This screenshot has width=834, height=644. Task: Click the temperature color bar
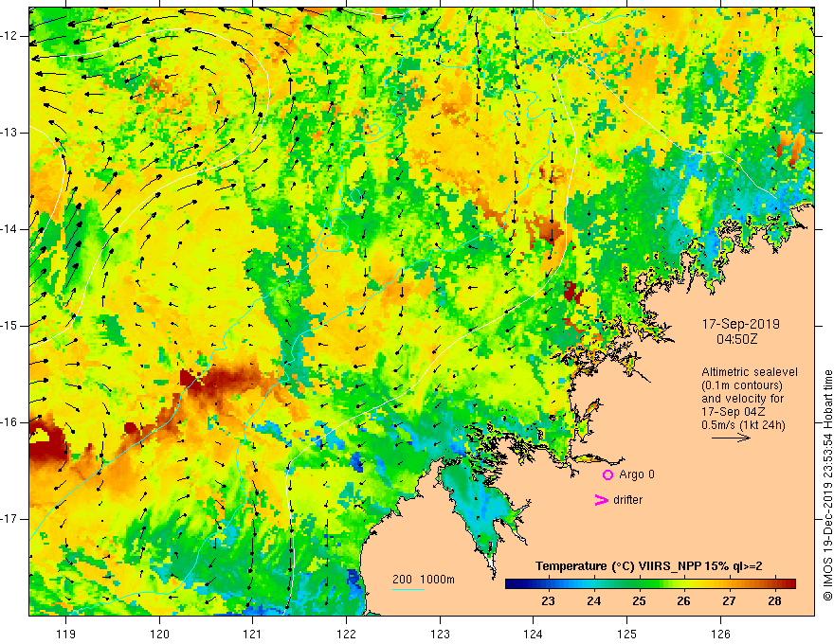coord(650,584)
